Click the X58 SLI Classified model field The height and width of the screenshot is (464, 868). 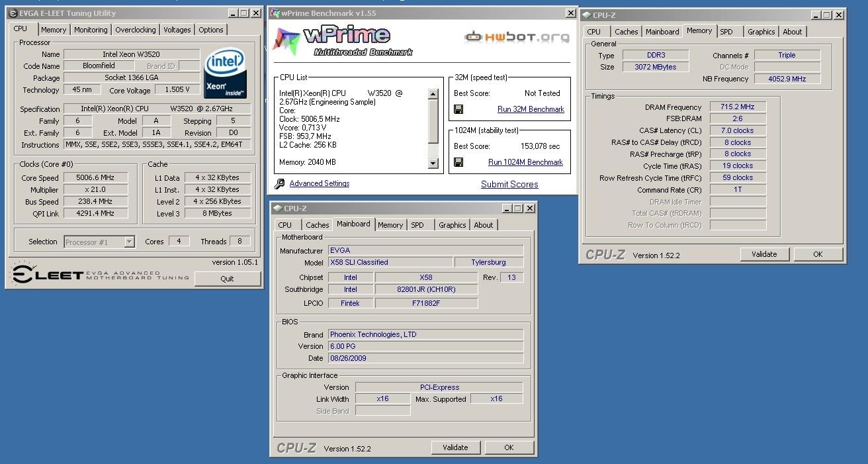tap(390, 262)
